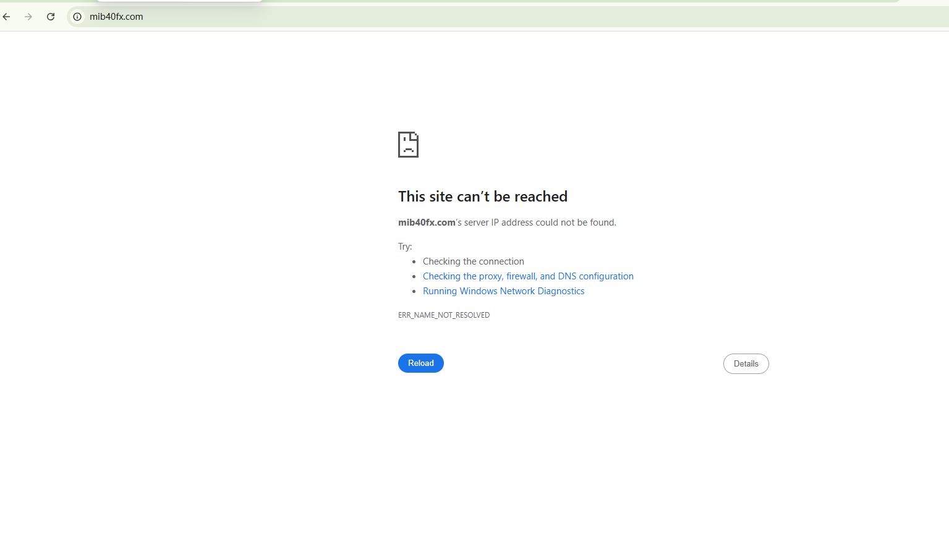The height and width of the screenshot is (560, 949).
Task: Click the bold mib40fx.com server text
Action: pyautogui.click(x=427, y=223)
